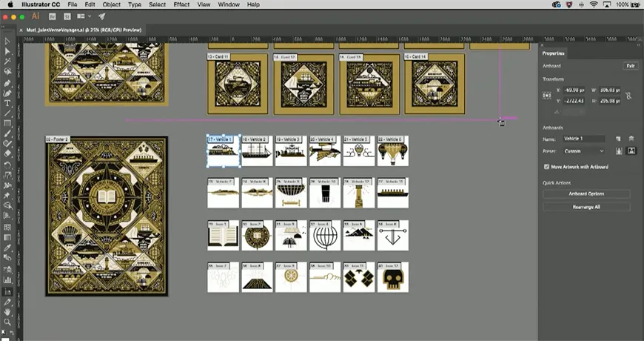
Task: Select the Direct Selection tool
Action: tap(7, 51)
